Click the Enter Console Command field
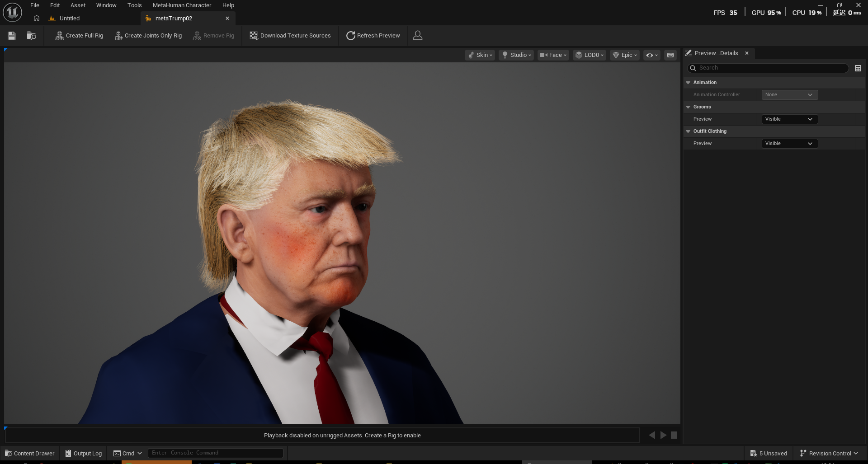 pyautogui.click(x=216, y=453)
